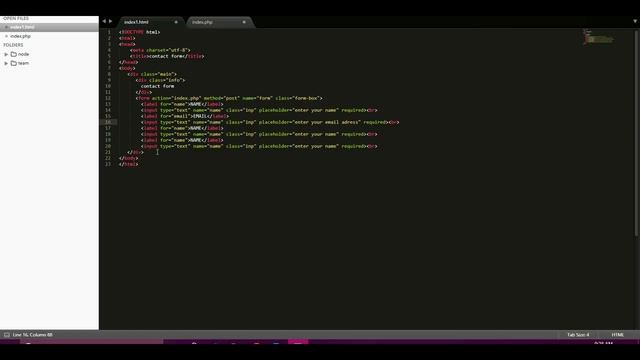640x360 pixels.
Task: Toggle sidebar via status bar panel icon
Action: (7, 335)
